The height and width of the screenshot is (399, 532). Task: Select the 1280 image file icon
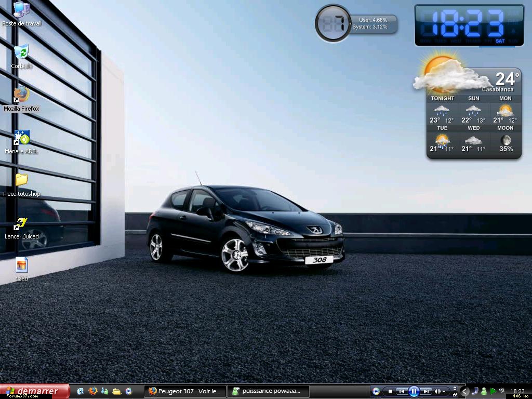pos(22,265)
